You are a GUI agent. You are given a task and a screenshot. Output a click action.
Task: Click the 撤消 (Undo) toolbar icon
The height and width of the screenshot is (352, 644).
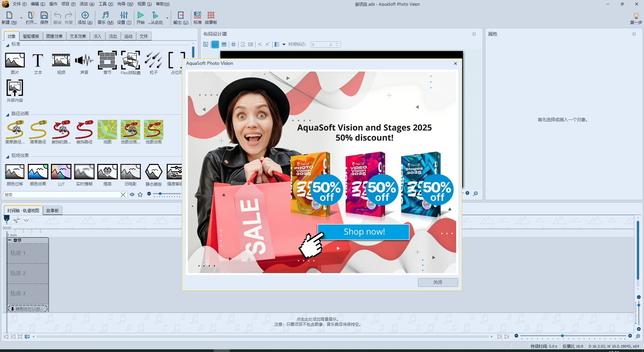57,15
